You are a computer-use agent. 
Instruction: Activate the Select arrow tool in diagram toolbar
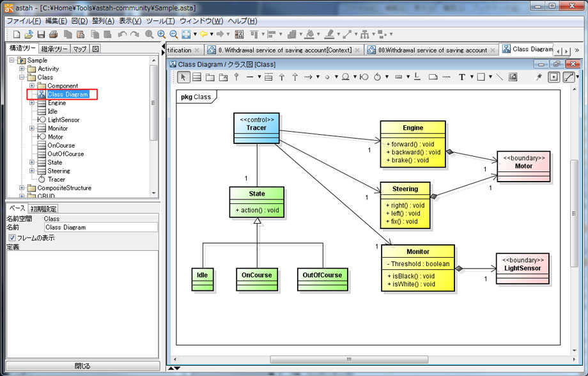[183, 77]
